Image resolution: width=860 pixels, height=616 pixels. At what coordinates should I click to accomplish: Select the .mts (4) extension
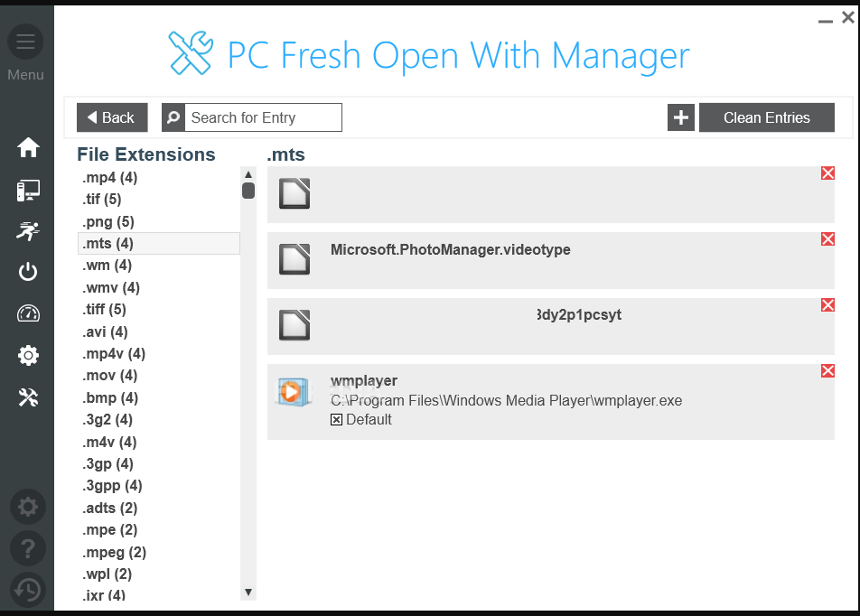pyautogui.click(x=158, y=244)
